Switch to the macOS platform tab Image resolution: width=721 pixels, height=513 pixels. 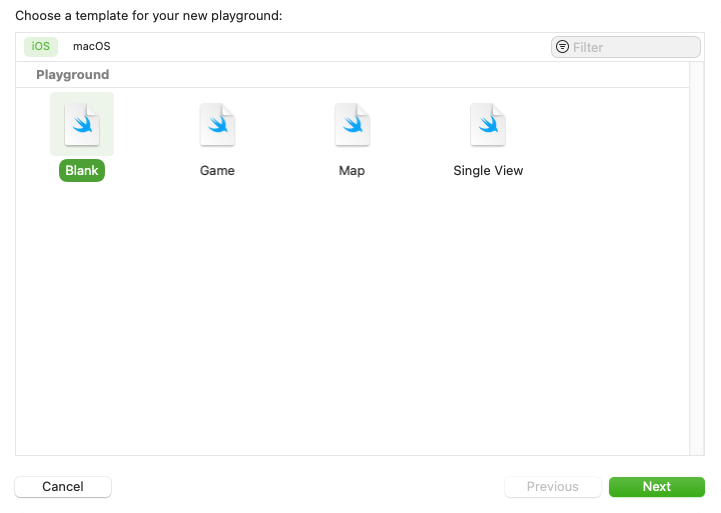pos(92,46)
